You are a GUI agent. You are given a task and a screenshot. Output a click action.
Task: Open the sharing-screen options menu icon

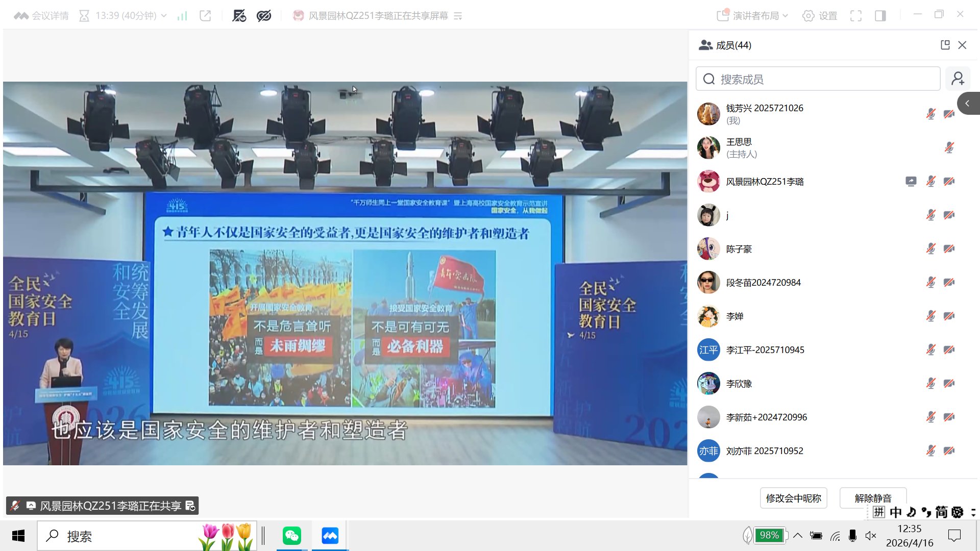click(458, 16)
